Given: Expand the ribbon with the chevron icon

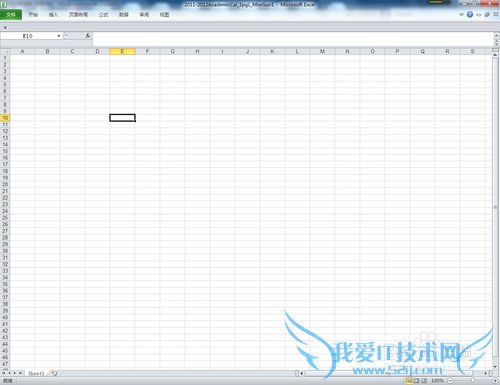Looking at the screenshot, I should (462, 15).
